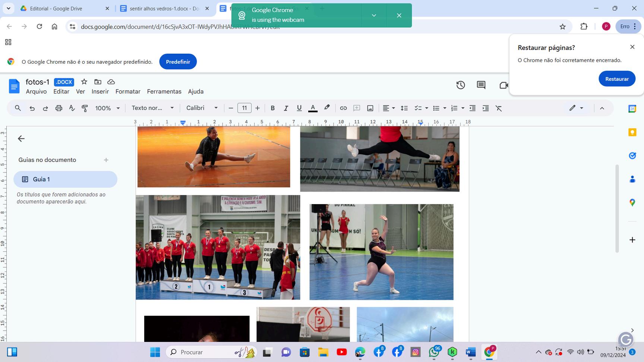Open the comments history panel
644x362 pixels.
click(x=481, y=85)
